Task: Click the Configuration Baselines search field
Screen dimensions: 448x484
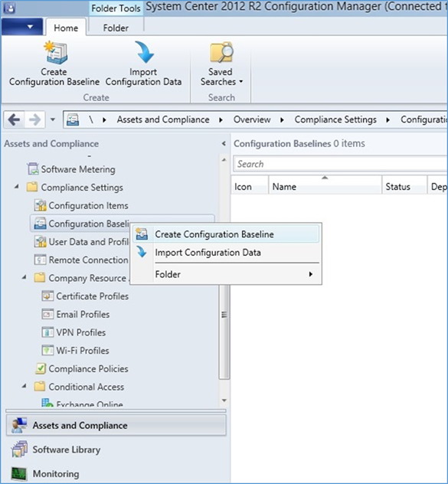Action: tap(340, 164)
